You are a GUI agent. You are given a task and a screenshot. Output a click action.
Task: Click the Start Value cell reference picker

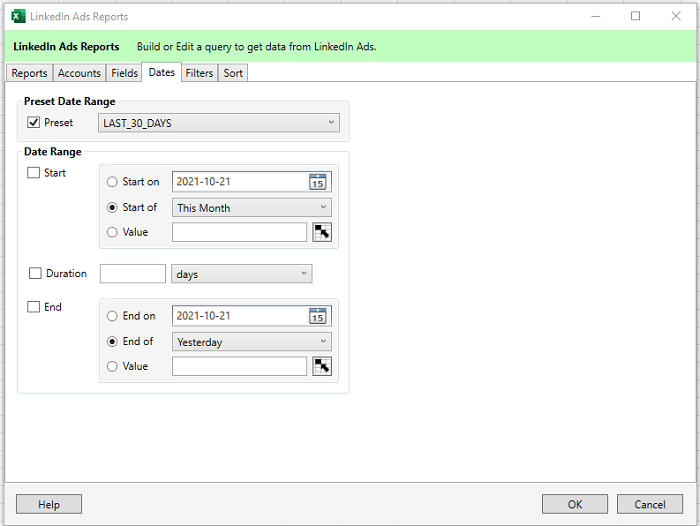pyautogui.click(x=322, y=232)
